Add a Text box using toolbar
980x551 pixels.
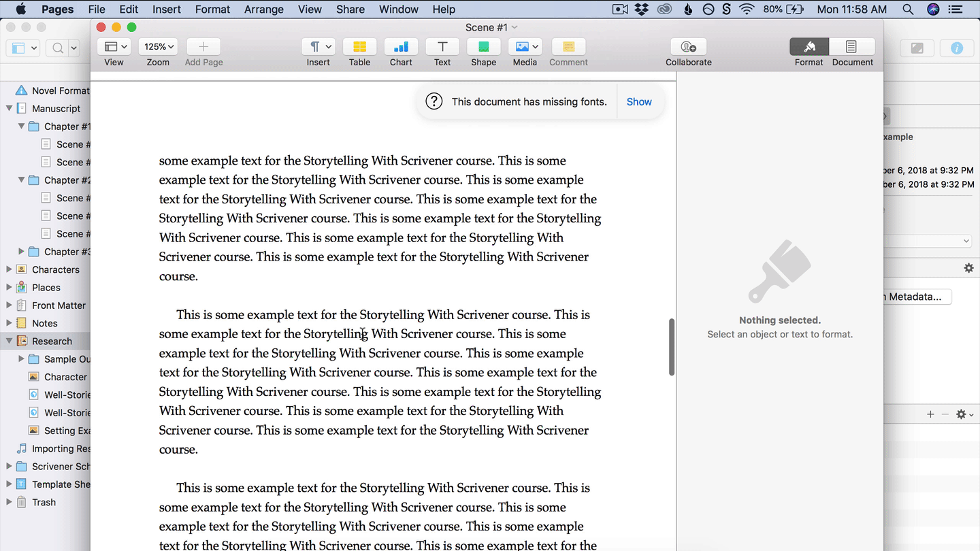(442, 47)
